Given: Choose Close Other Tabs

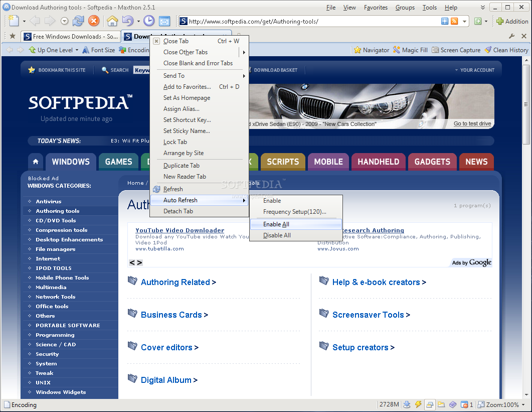Looking at the screenshot, I should click(x=199, y=52).
